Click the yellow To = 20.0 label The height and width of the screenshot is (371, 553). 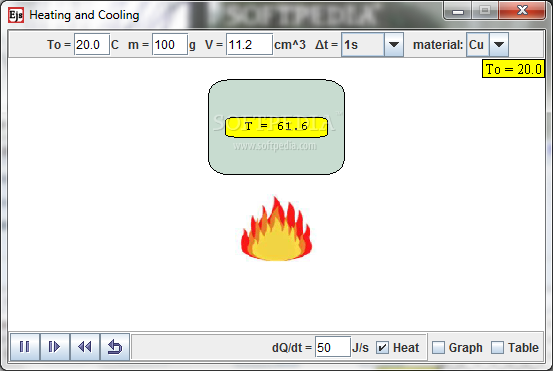514,69
